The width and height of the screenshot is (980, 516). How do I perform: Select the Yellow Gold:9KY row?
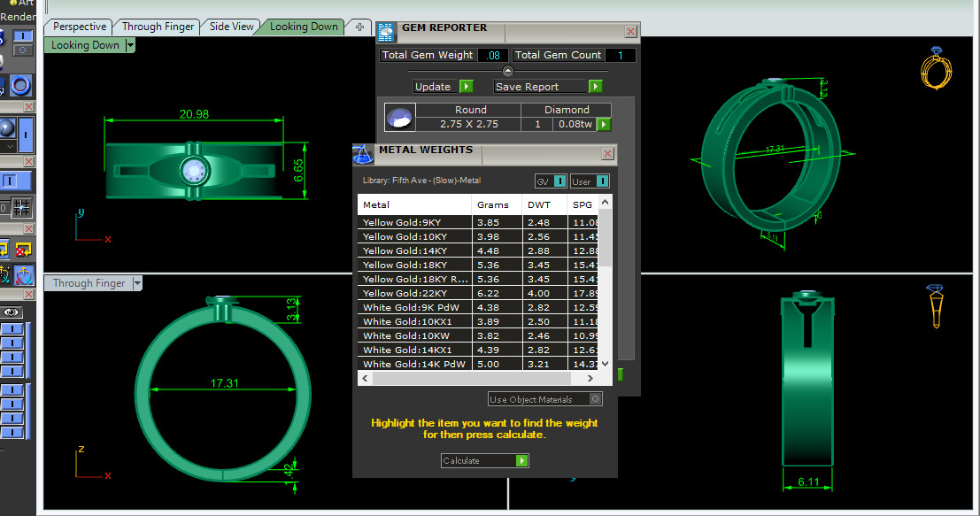click(x=478, y=222)
